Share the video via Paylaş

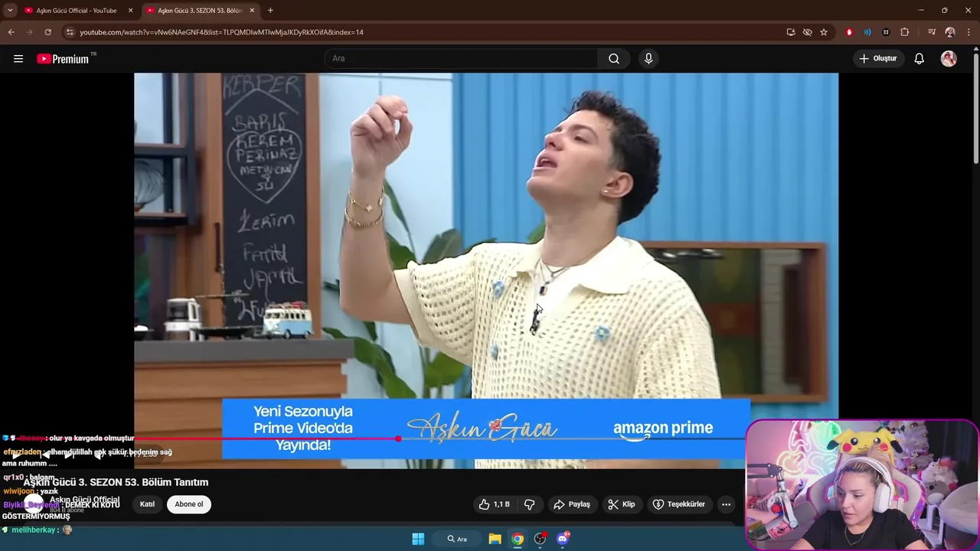click(572, 504)
